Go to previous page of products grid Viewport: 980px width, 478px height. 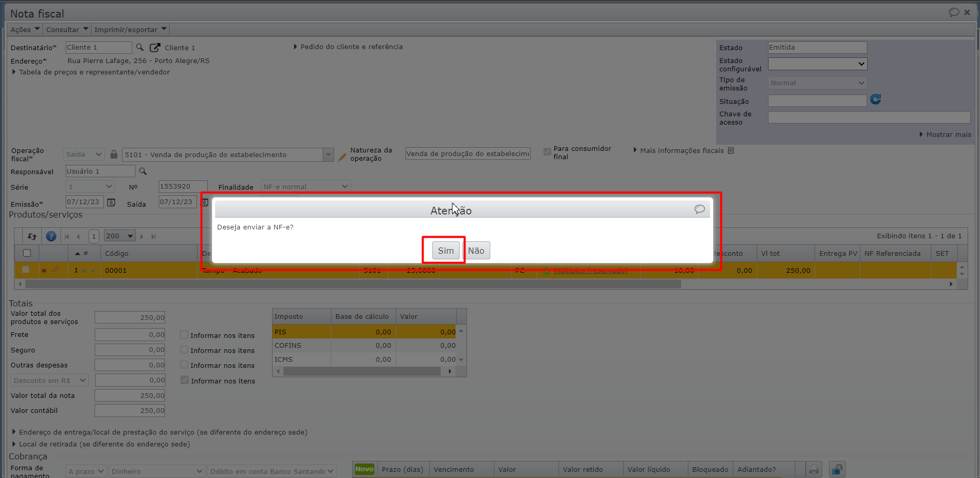(x=78, y=237)
